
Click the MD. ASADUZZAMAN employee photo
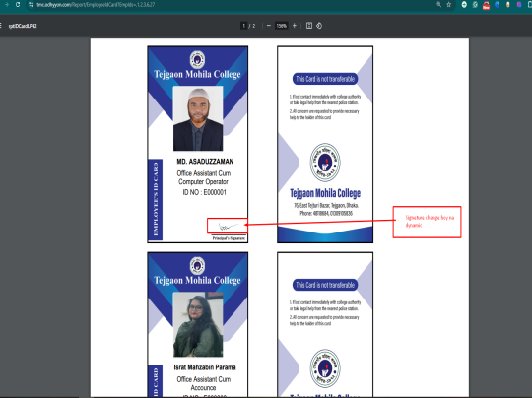click(x=198, y=118)
